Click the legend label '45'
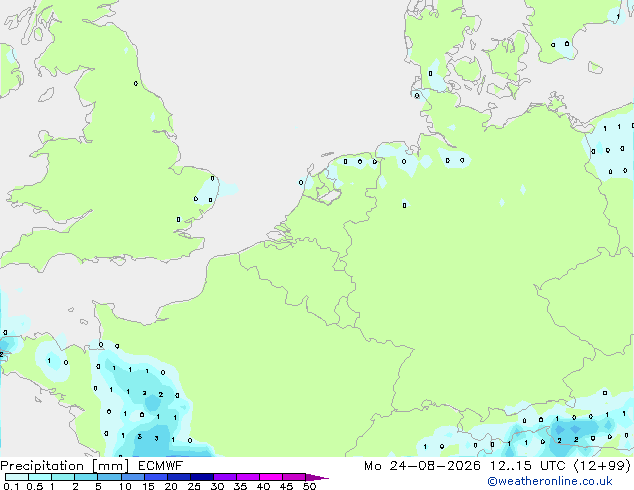Viewport: 634px width, 490px height. point(286,486)
